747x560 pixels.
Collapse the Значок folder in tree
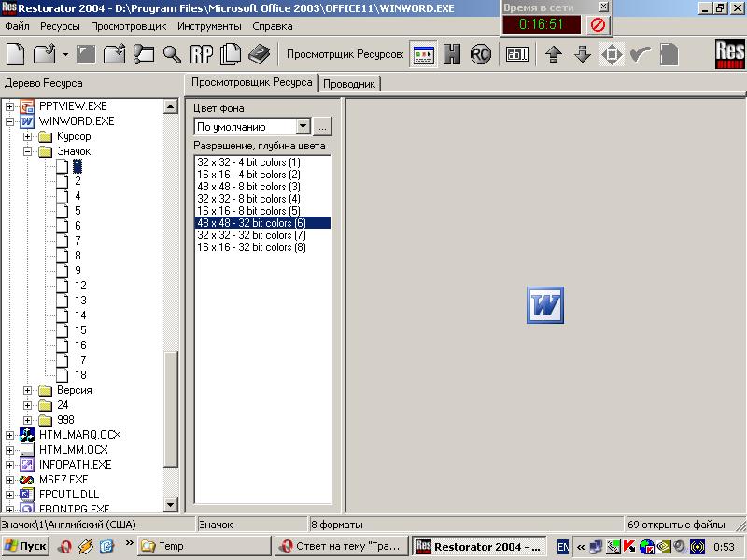(28, 151)
